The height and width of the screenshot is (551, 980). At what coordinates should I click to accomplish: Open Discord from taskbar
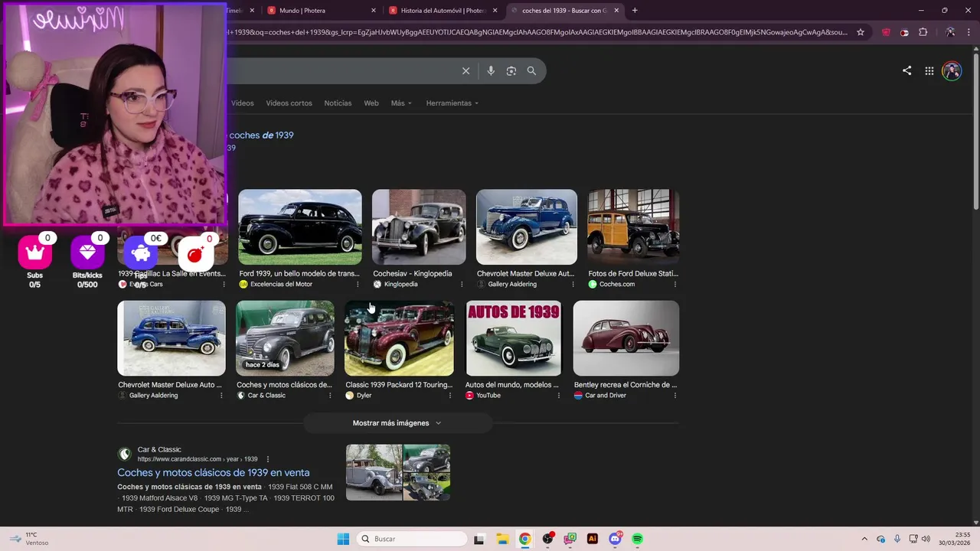(615, 539)
